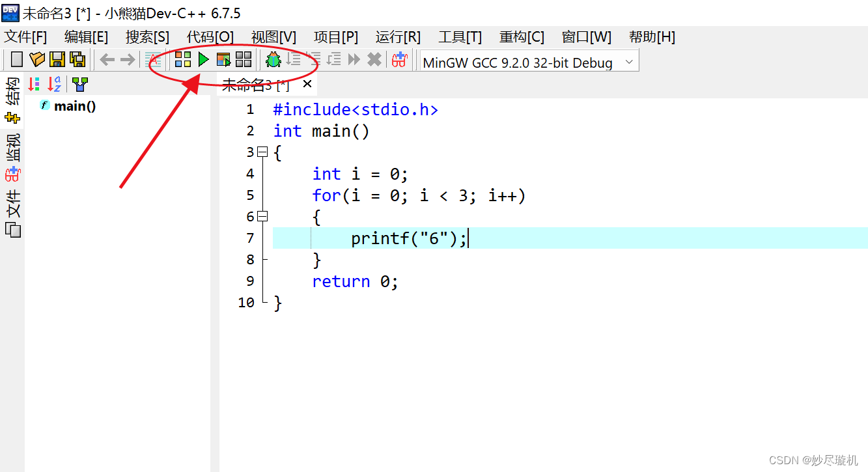
Task: Run the compiled program
Action: (203, 59)
